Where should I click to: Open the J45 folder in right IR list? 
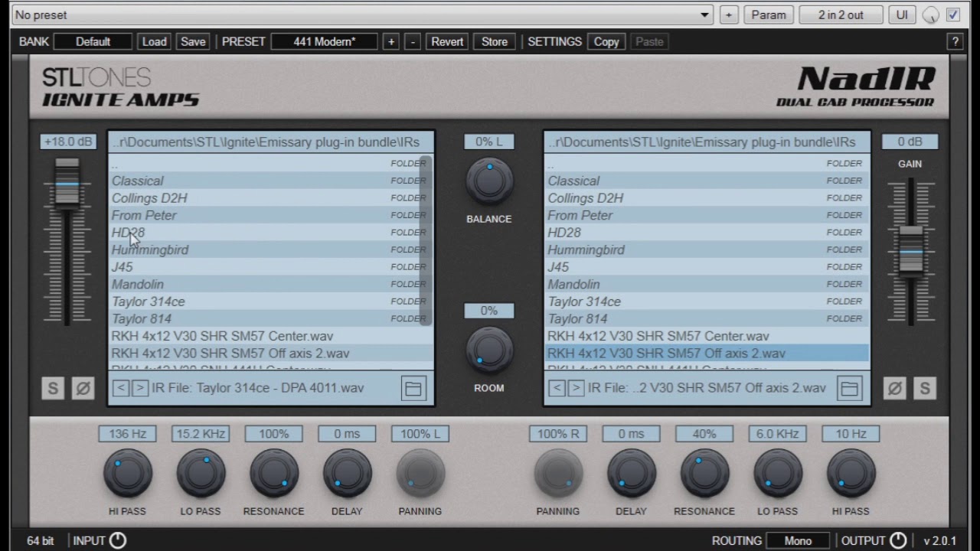707,267
